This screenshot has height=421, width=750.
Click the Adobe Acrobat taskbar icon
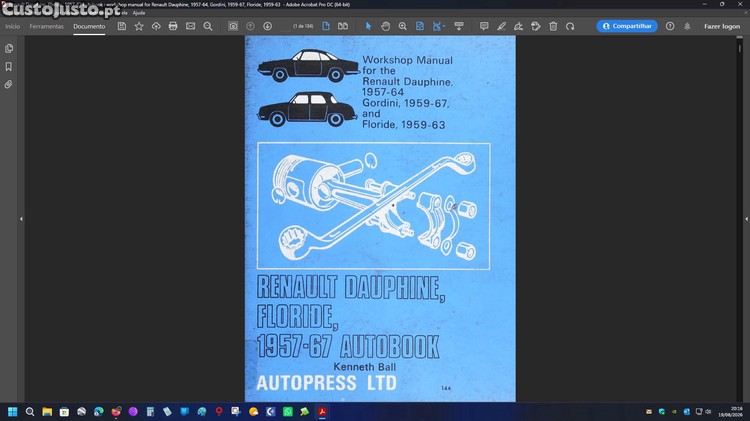[x=322, y=411]
